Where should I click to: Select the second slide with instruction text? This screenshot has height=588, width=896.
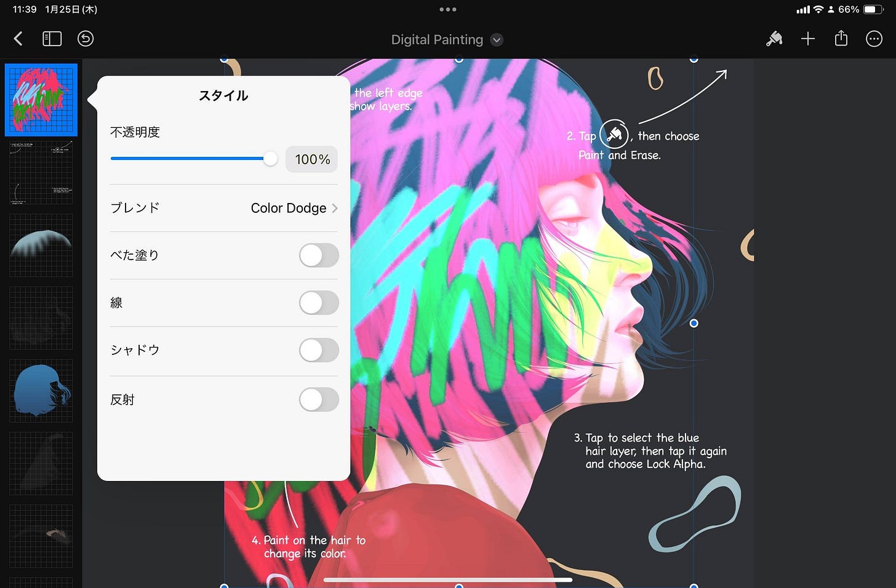41,173
